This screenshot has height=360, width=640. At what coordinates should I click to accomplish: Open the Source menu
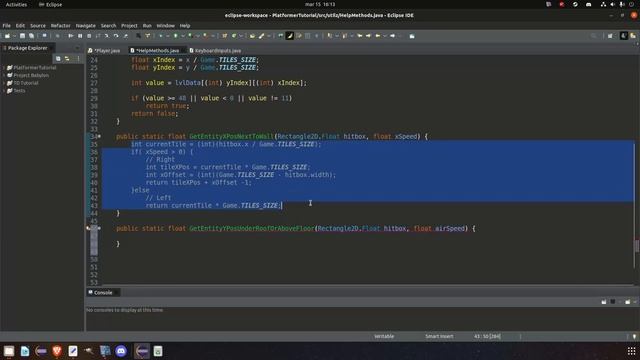(38, 25)
